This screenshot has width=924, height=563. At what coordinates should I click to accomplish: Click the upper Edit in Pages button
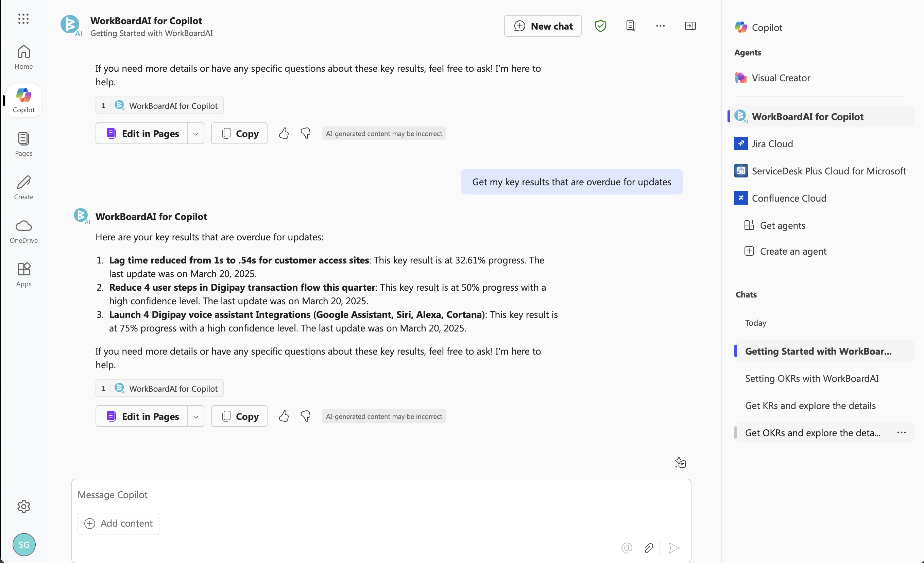coord(142,133)
